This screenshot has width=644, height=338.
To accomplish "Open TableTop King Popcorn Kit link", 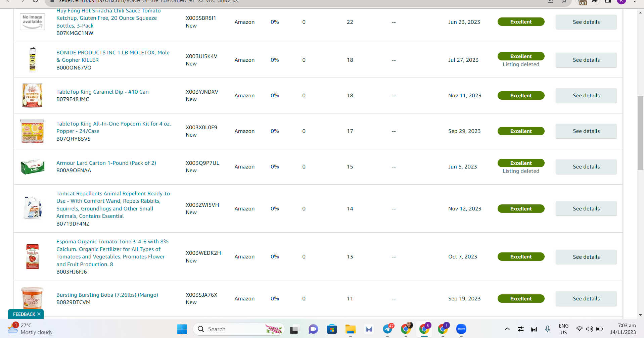I will click(x=113, y=127).
